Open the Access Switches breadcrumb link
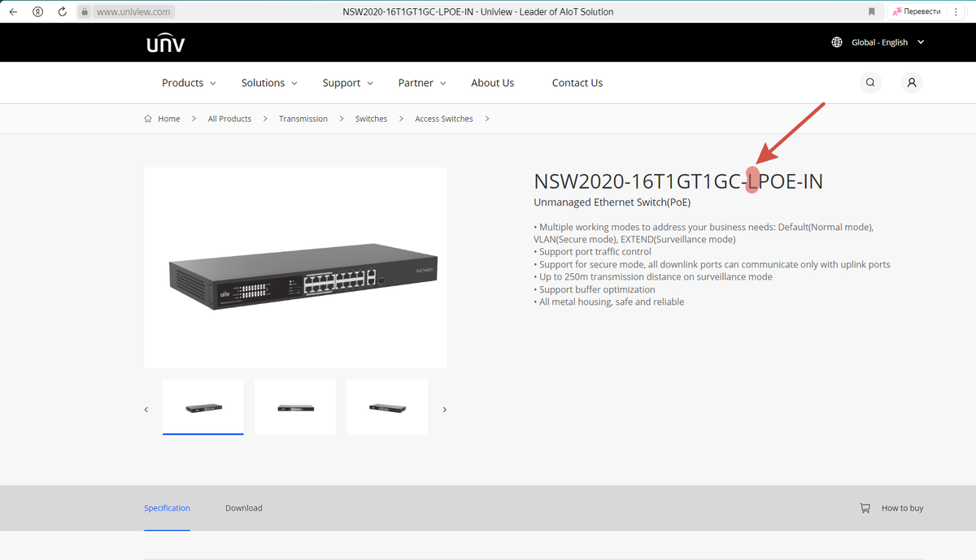976x560 pixels. 444,119
